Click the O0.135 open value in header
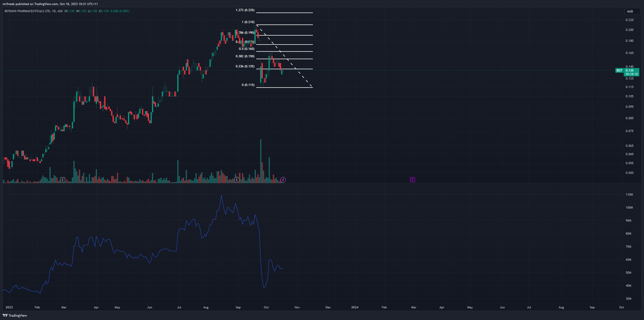Viewport: 644px width, 320px height. coord(70,11)
